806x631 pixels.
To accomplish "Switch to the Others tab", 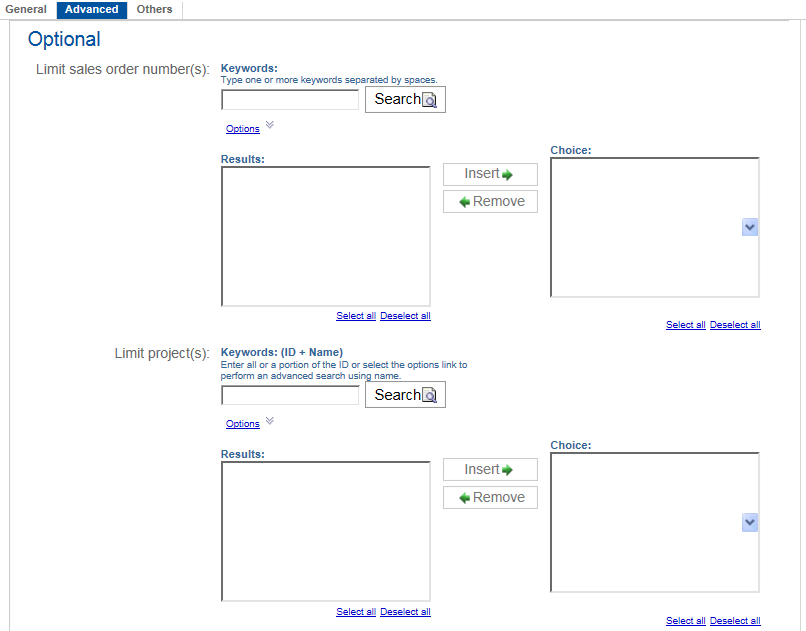I will 154,10.
